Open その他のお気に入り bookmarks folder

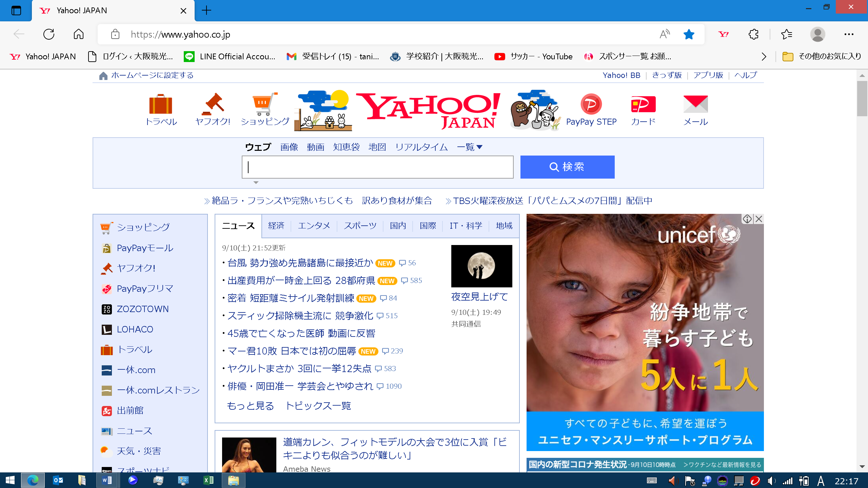(x=822, y=57)
